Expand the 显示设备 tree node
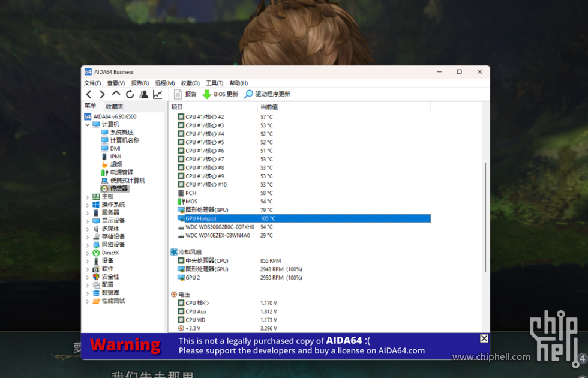588x378 pixels. (x=88, y=221)
